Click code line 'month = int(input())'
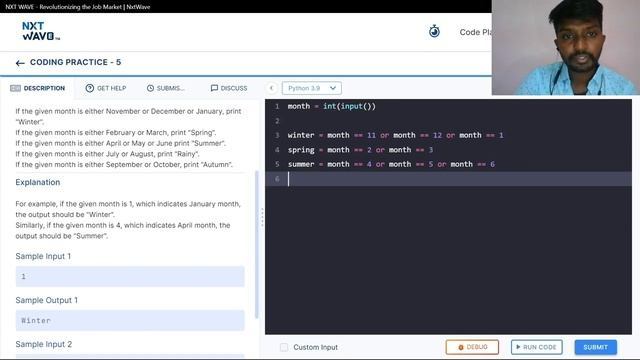Screen dimensions: 640x360 pos(331,107)
